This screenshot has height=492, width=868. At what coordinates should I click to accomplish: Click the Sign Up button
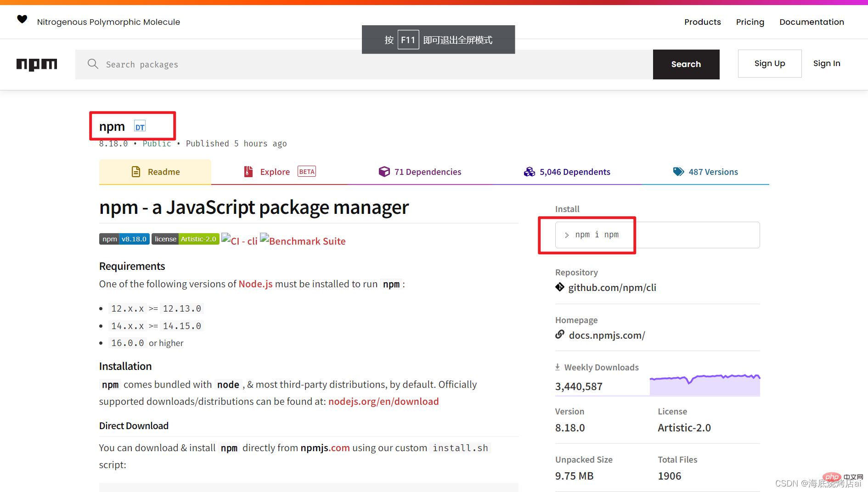[x=769, y=63]
